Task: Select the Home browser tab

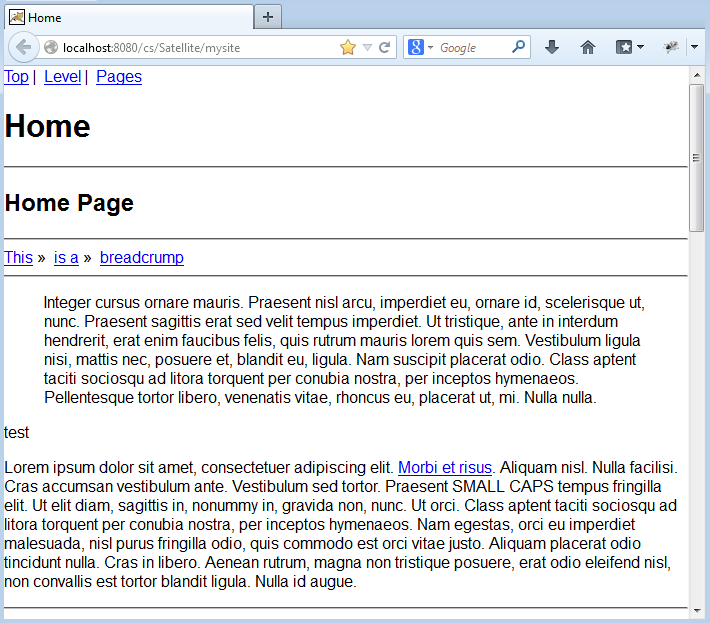Action: click(128, 18)
